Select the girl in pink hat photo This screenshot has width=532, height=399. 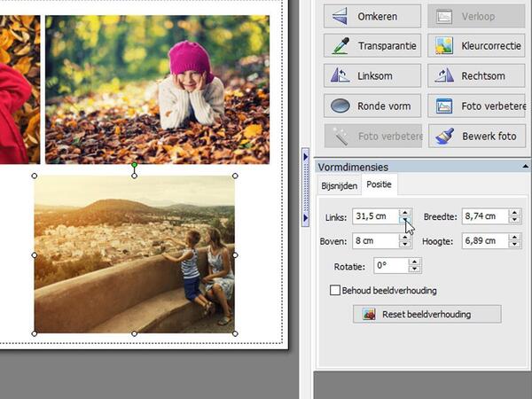click(157, 89)
